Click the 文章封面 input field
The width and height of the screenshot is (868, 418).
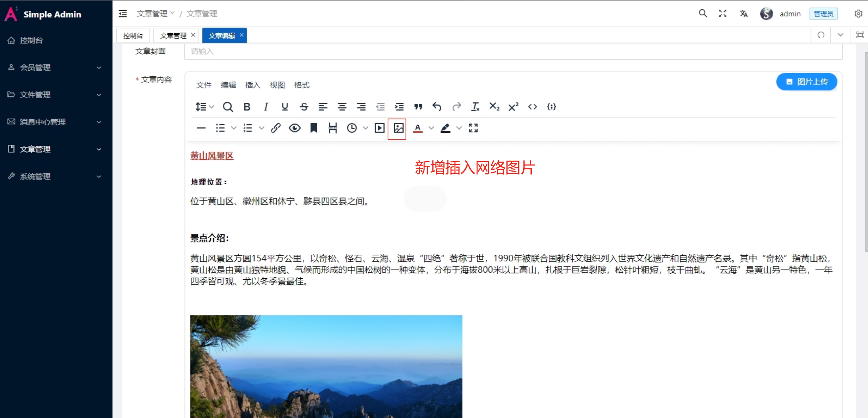[513, 52]
